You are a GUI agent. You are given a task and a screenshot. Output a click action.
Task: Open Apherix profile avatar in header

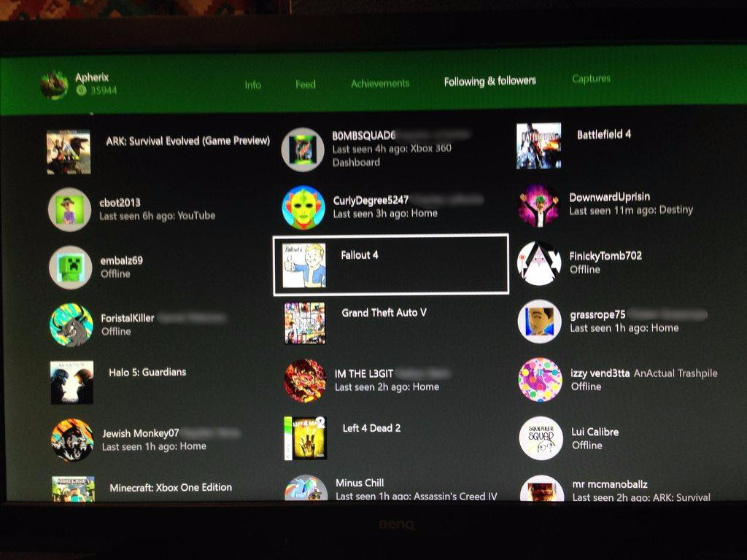click(x=54, y=85)
